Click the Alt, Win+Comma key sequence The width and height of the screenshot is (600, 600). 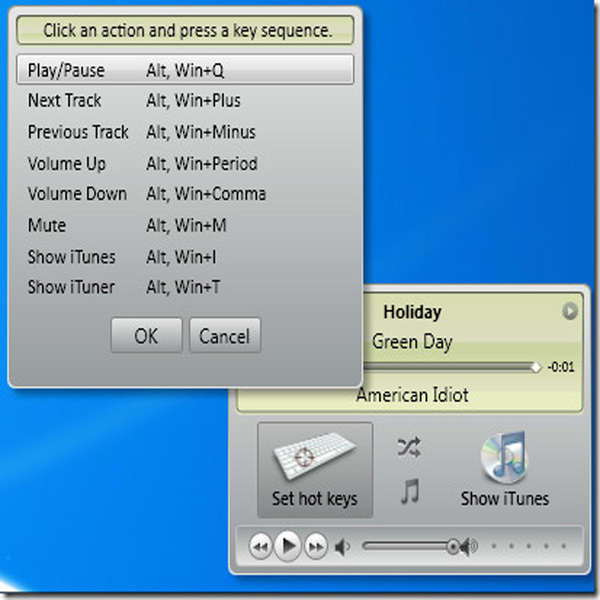click(x=206, y=194)
